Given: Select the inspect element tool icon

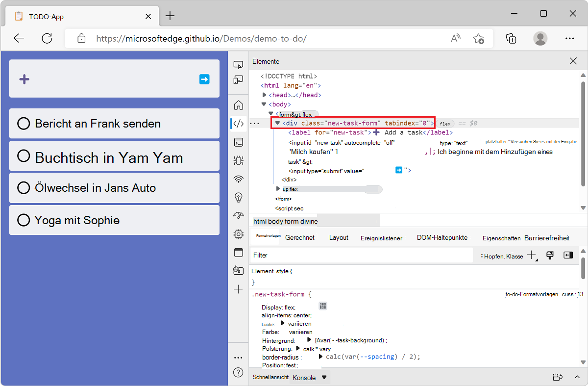Looking at the screenshot, I should coord(238,64).
